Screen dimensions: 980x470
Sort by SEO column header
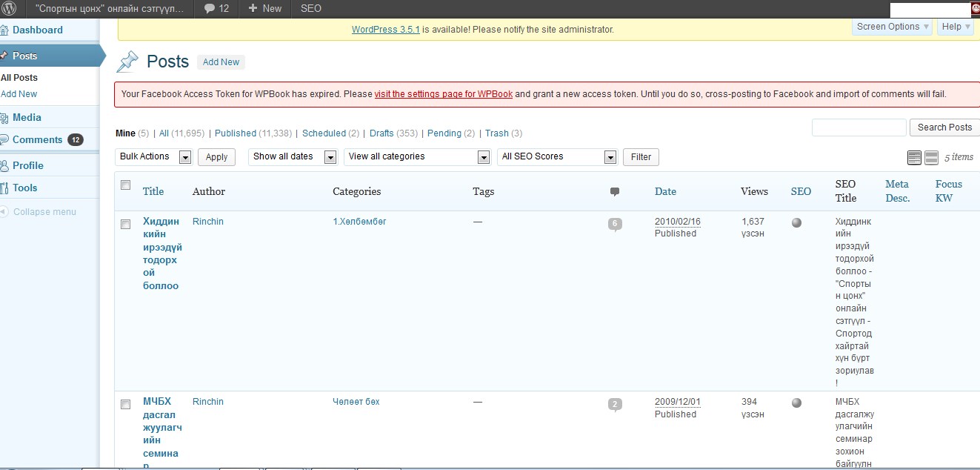tap(801, 191)
